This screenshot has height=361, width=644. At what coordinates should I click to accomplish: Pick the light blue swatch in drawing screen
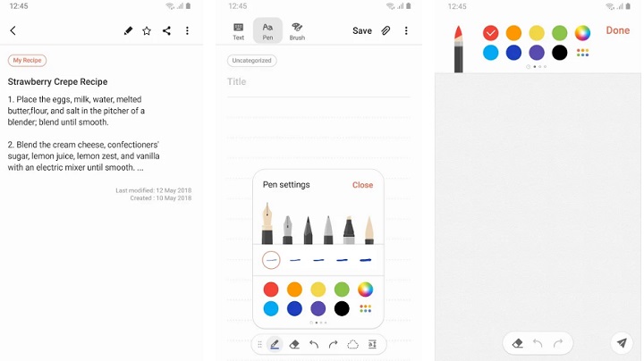point(491,53)
